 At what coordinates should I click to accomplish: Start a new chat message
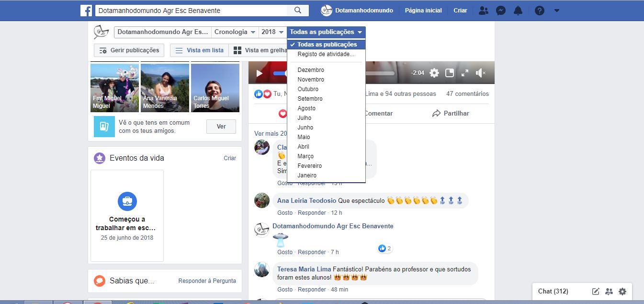click(x=596, y=291)
